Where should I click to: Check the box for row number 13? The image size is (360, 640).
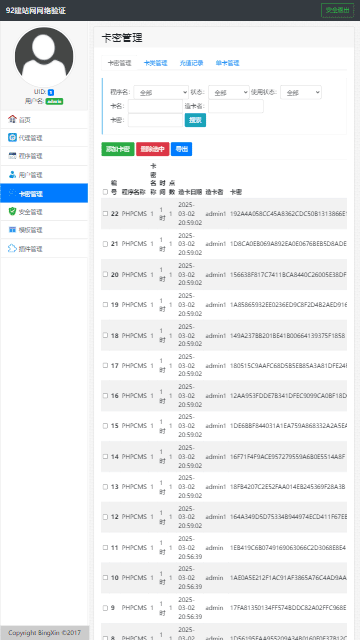[x=105, y=487]
